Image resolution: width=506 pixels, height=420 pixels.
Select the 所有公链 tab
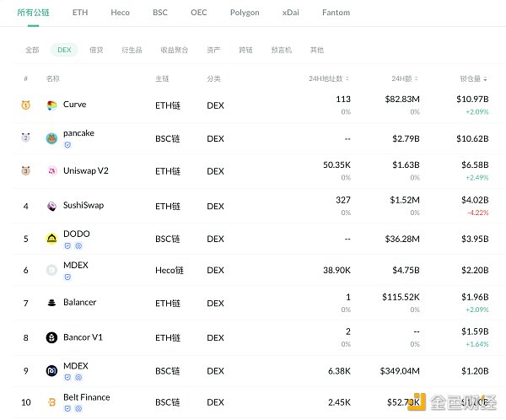click(34, 13)
